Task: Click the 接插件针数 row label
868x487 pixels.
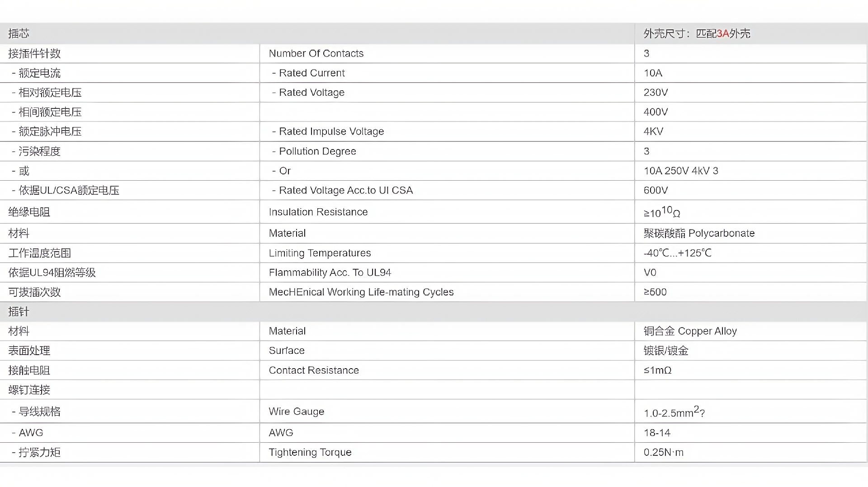Action: coord(34,53)
